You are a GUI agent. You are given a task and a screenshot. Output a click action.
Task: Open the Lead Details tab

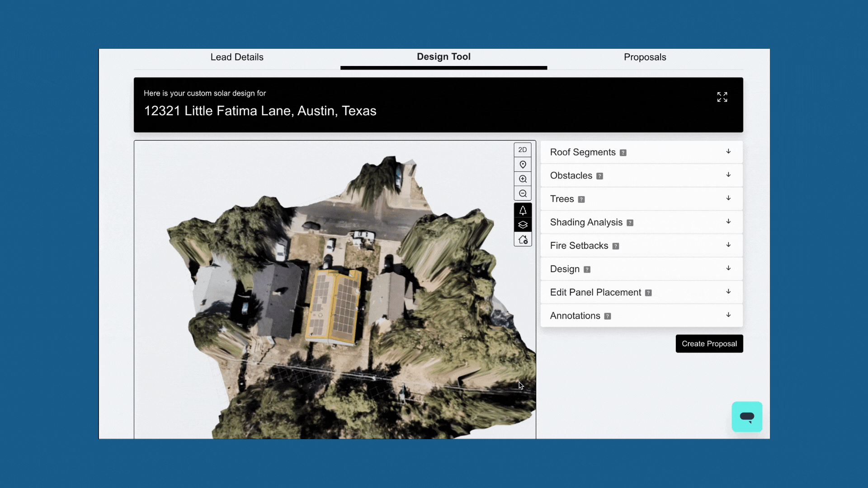pos(237,57)
